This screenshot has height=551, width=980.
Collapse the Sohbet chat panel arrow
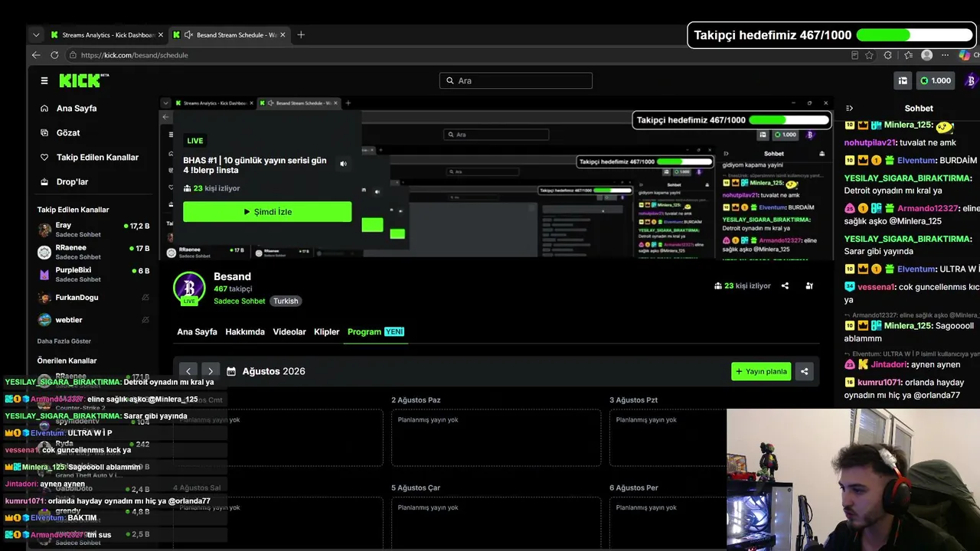coord(849,109)
